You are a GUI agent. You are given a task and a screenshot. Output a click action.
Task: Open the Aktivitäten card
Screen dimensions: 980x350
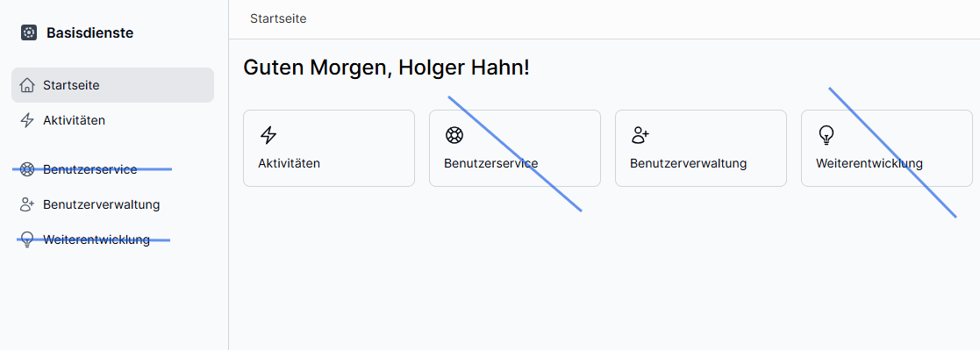(329, 148)
